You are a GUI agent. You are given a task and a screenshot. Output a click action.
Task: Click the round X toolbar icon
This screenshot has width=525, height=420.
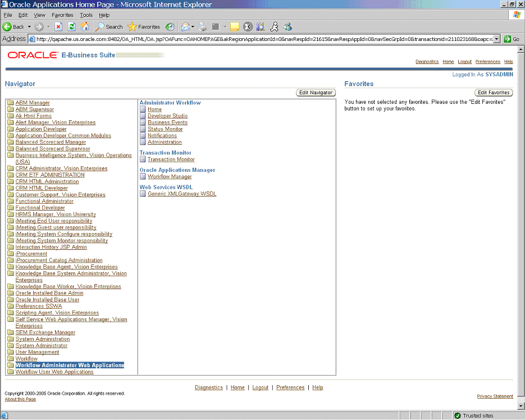coord(248,27)
